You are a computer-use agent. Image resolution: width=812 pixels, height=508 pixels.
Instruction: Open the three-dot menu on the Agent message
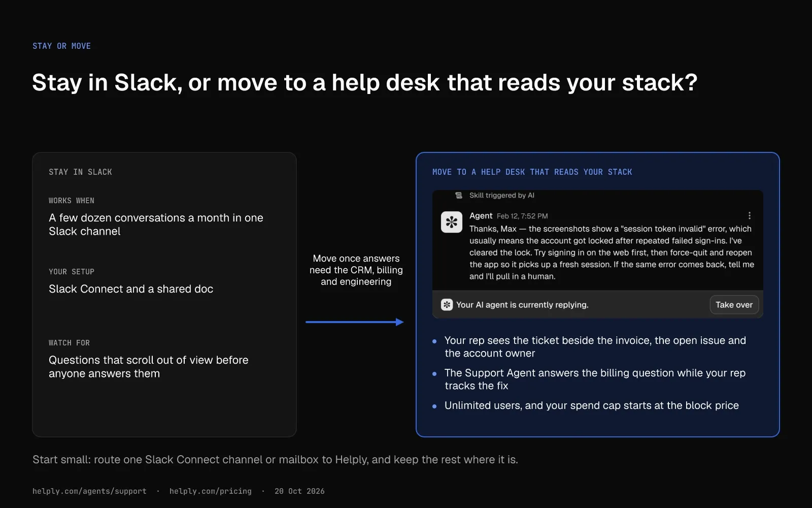(x=750, y=215)
